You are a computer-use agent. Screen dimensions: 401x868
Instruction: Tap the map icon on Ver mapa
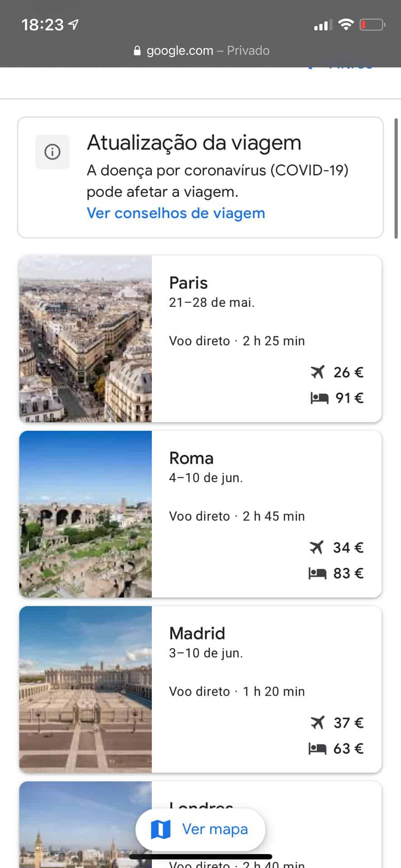(160, 829)
